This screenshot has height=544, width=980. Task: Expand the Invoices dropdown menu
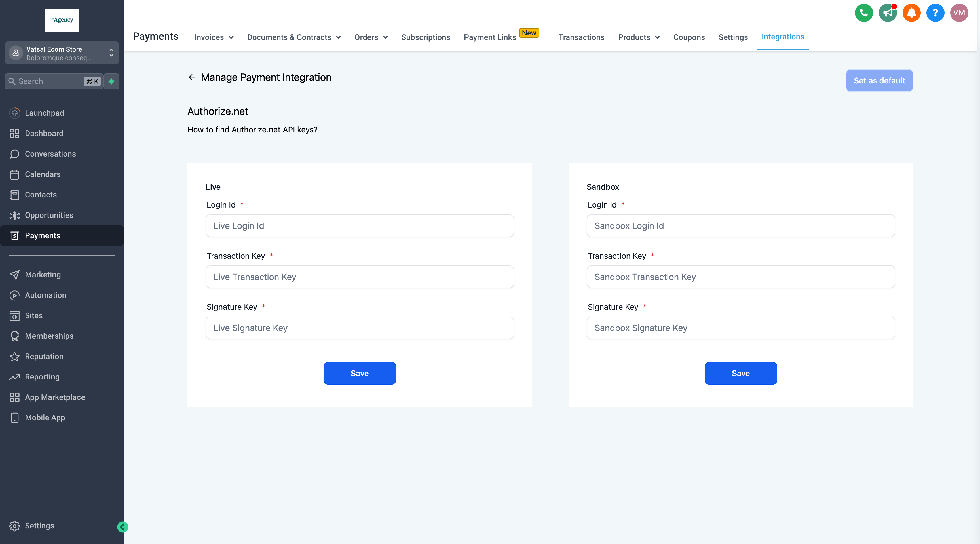214,37
